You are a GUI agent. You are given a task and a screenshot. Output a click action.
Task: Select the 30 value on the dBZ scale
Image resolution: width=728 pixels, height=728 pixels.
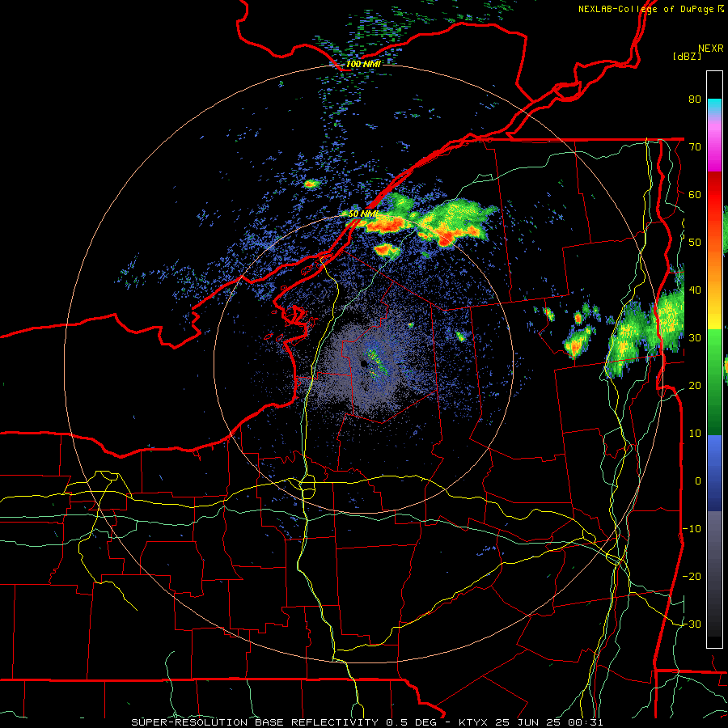[x=695, y=338]
